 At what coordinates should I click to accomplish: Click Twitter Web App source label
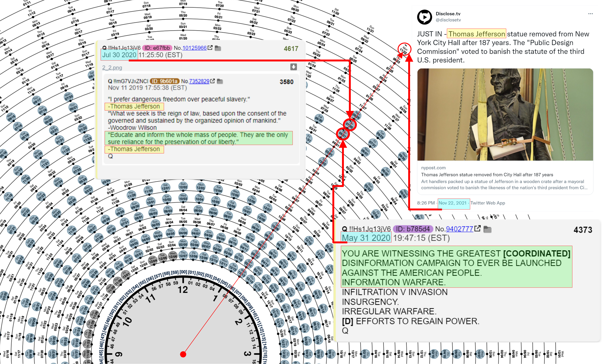click(488, 203)
